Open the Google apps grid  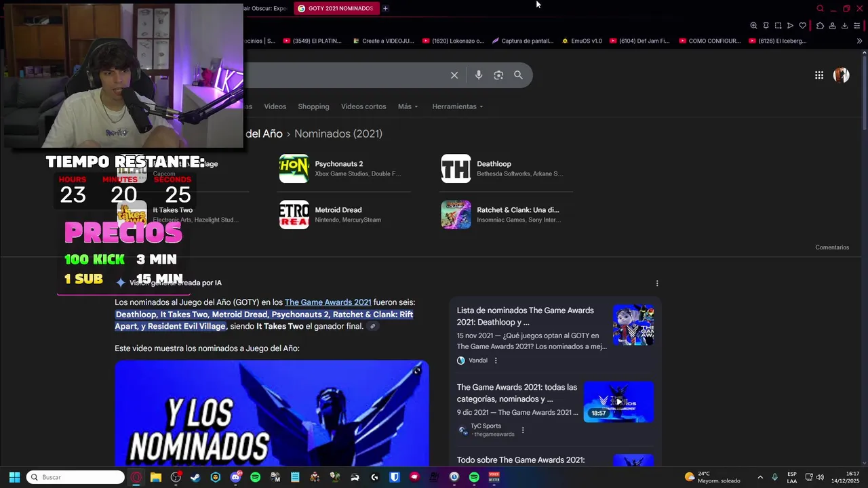[x=819, y=75]
